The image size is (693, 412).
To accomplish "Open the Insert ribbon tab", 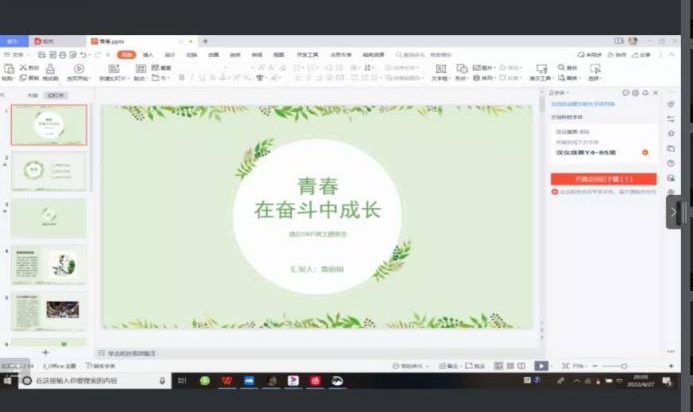I will pos(148,54).
